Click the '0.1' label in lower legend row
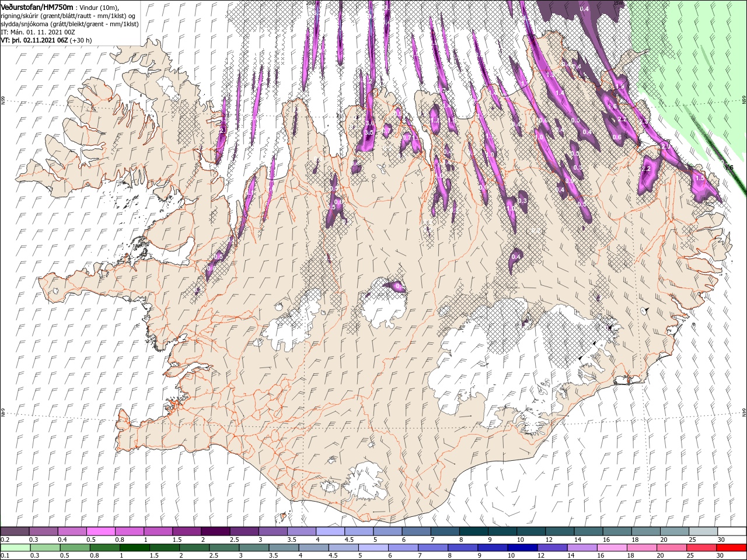Screen dimensions: 747x560 click(x=4, y=556)
